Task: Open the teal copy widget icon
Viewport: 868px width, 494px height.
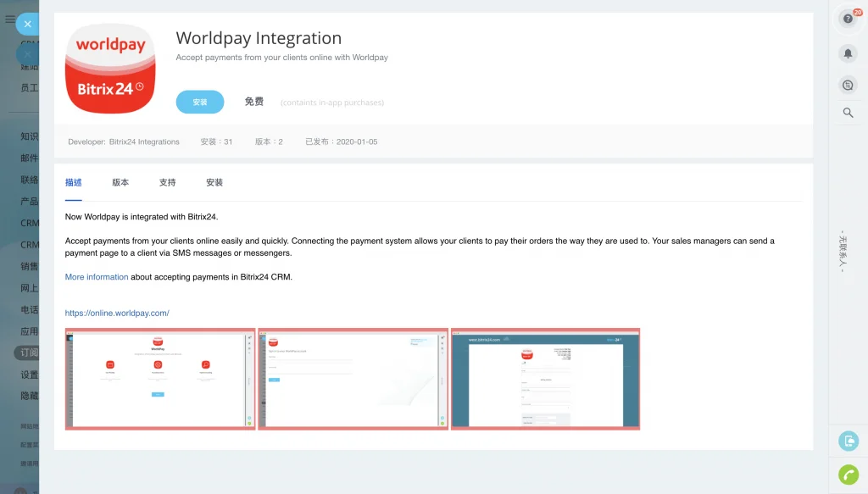Action: [848, 441]
